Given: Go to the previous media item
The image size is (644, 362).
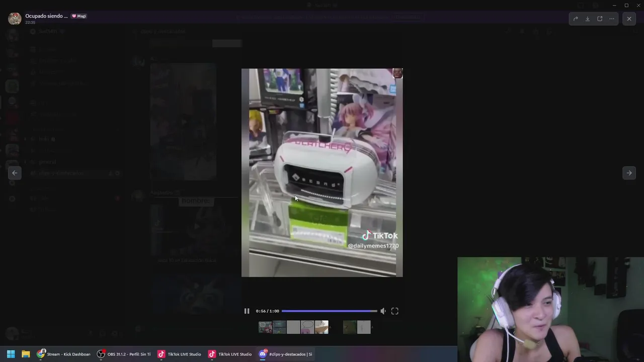Looking at the screenshot, I should [15, 173].
